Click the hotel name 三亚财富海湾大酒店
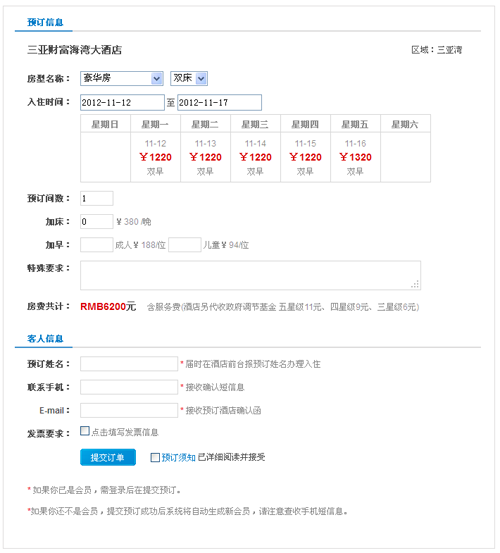Image resolution: width=500 pixels, height=553 pixels. (x=74, y=50)
